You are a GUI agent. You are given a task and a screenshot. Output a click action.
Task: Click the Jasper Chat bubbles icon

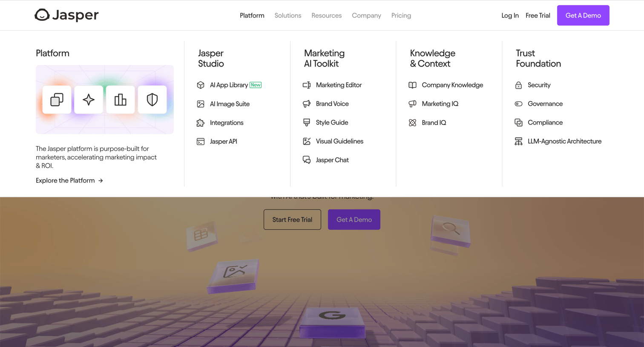(x=307, y=160)
